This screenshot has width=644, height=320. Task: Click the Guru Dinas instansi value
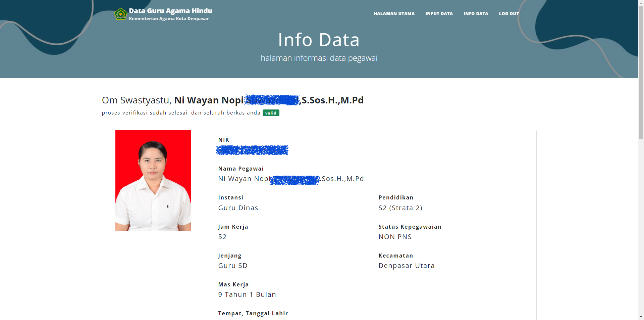pyautogui.click(x=238, y=208)
